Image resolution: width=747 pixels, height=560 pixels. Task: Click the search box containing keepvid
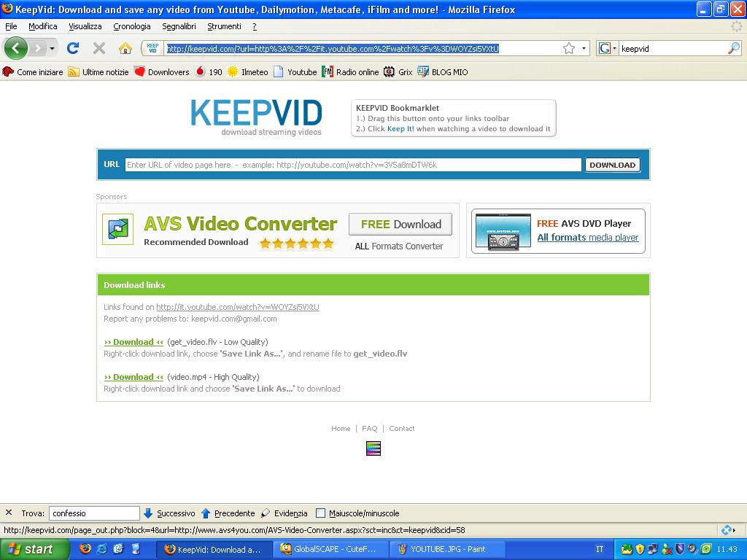673,49
